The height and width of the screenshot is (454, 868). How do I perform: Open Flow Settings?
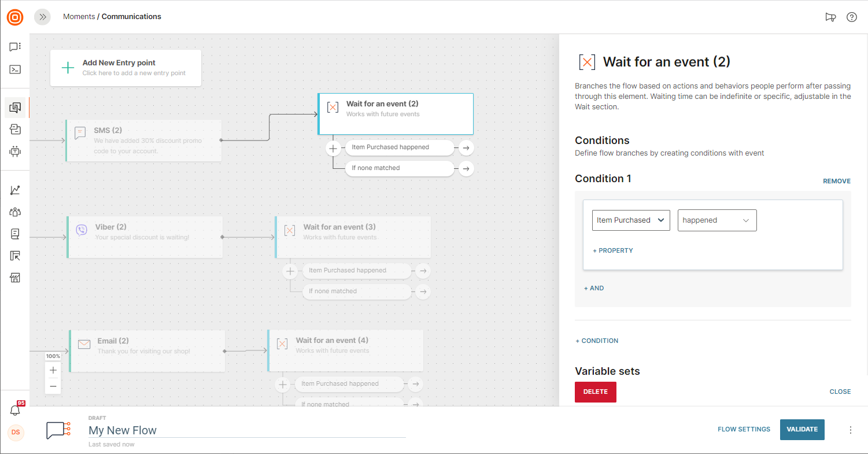744,430
